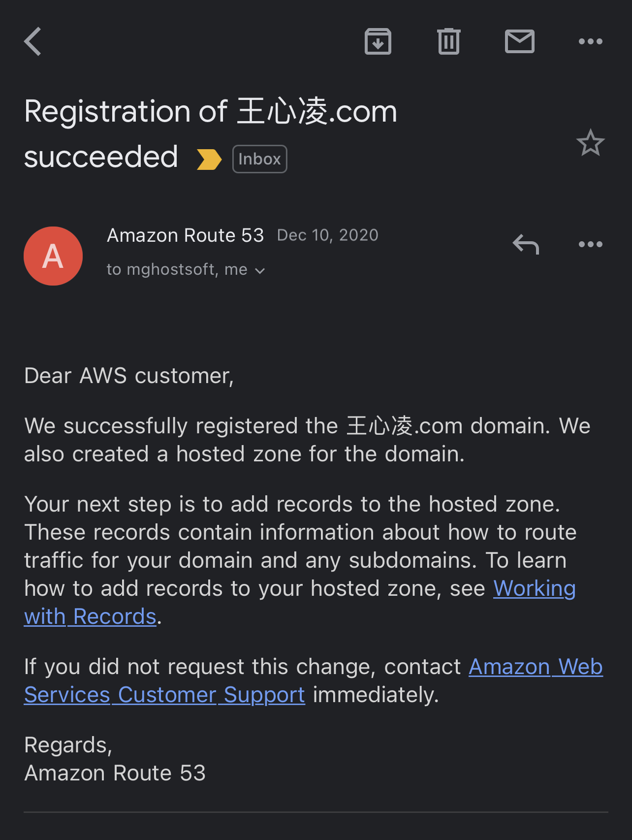Image resolution: width=632 pixels, height=840 pixels.
Task: Star this email
Action: (x=590, y=143)
